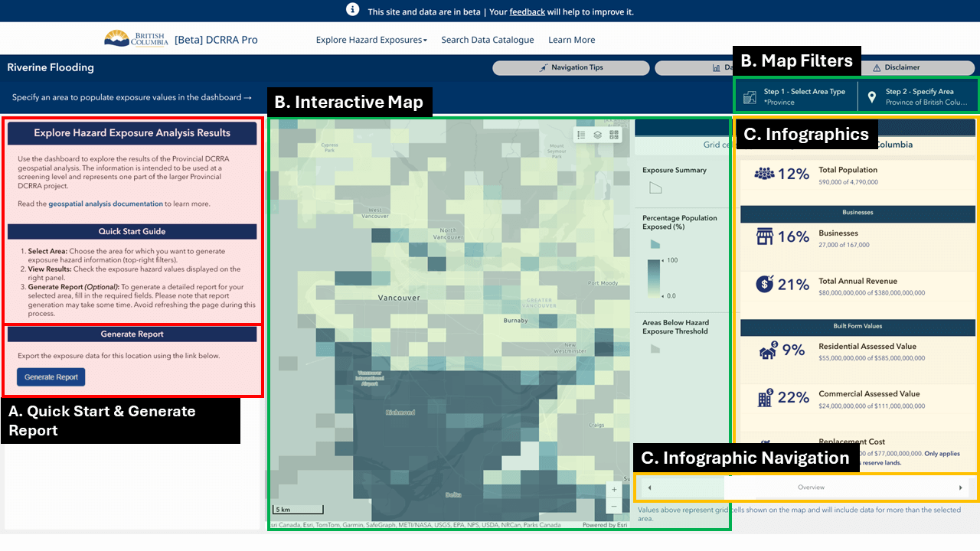Open the Step 2 Specify Area dropdown
980x551 pixels.
(x=918, y=97)
